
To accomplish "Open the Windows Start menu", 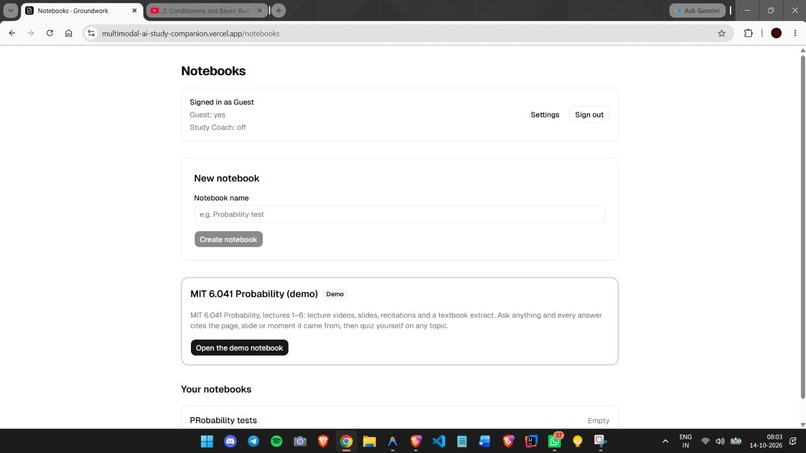I will 207,441.
